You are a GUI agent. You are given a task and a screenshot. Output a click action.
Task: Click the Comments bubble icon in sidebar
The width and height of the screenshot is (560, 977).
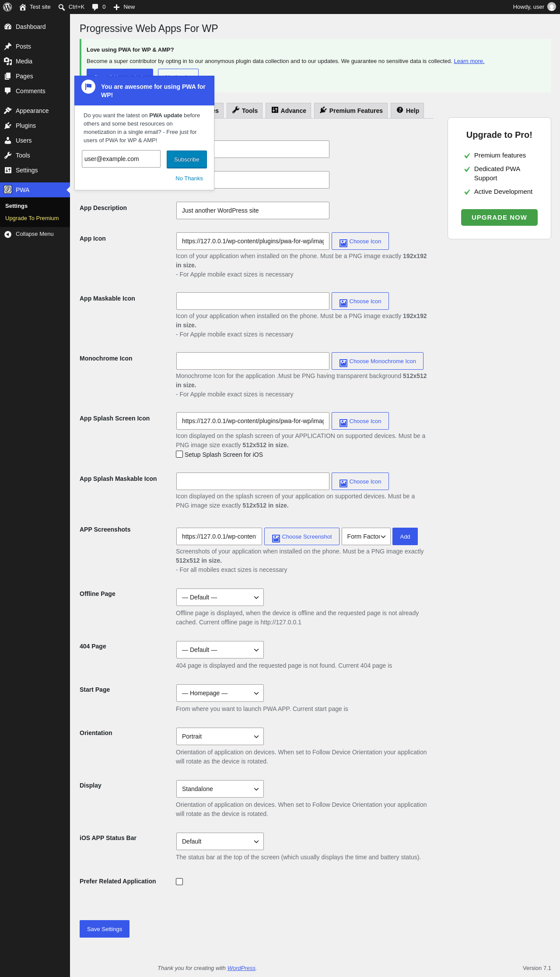[x=8, y=91]
